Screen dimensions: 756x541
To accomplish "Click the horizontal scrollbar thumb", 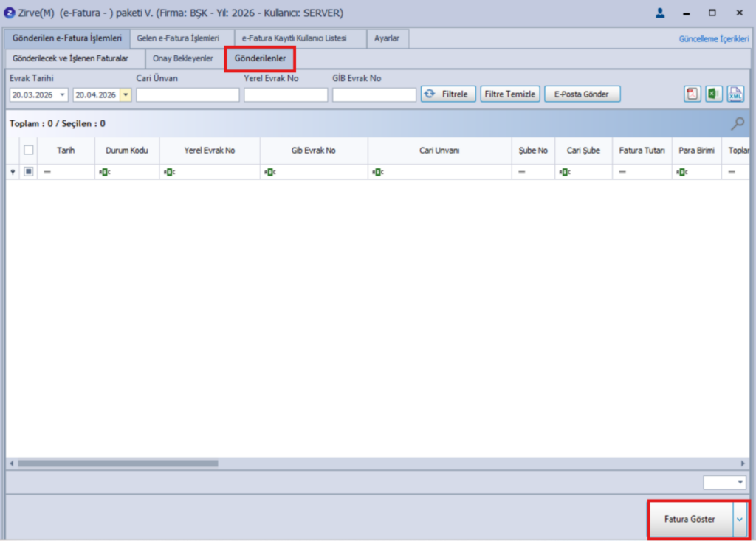I will tap(118, 464).
